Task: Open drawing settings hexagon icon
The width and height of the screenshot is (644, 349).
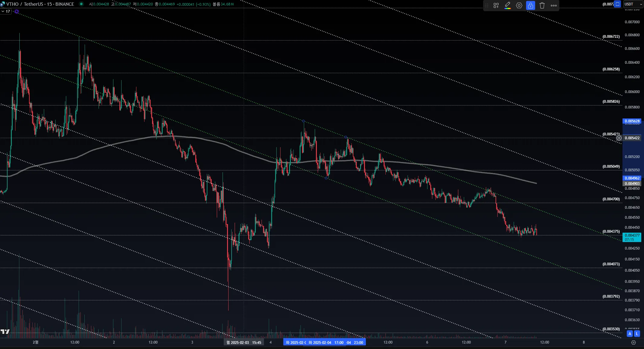Action: point(519,5)
